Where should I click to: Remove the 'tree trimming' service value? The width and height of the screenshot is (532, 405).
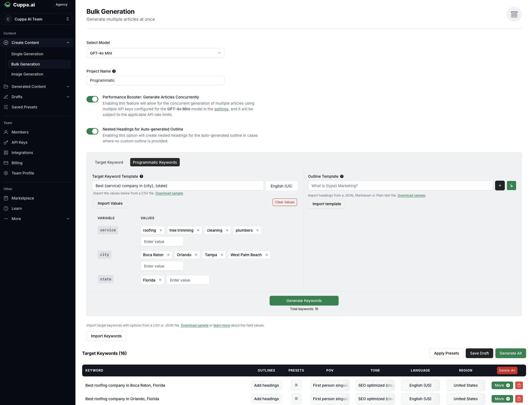click(x=198, y=230)
